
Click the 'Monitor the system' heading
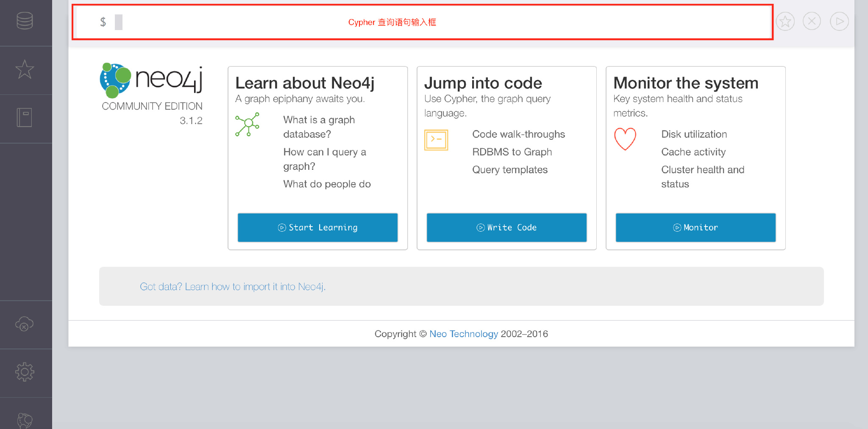[x=686, y=83]
